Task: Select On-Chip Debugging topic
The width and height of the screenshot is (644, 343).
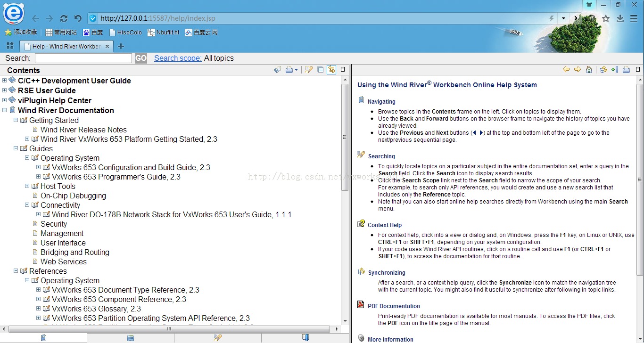Action: [x=73, y=196]
